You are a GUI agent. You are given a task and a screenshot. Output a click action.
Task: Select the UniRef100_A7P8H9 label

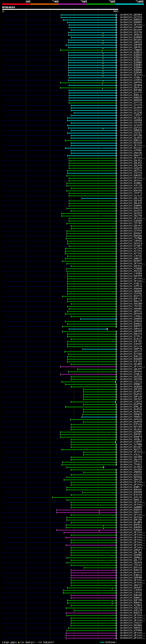(x=131, y=631)
